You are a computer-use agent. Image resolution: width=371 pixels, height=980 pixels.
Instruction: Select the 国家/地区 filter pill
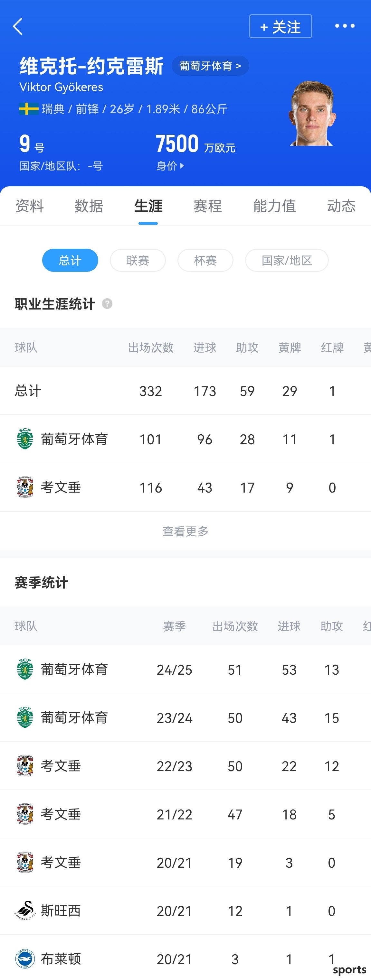[x=287, y=260]
